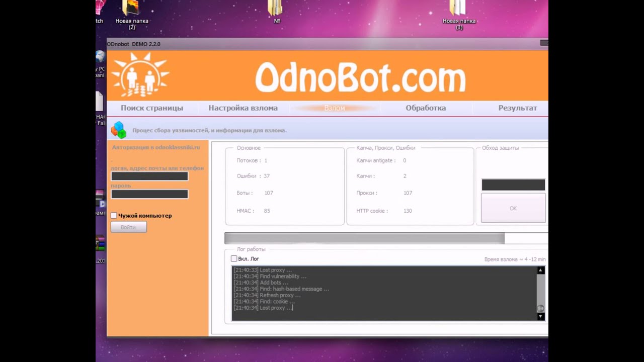Click the Потоков : 1 value
Image resolution: width=644 pixels, height=362 pixels.
tap(252, 160)
